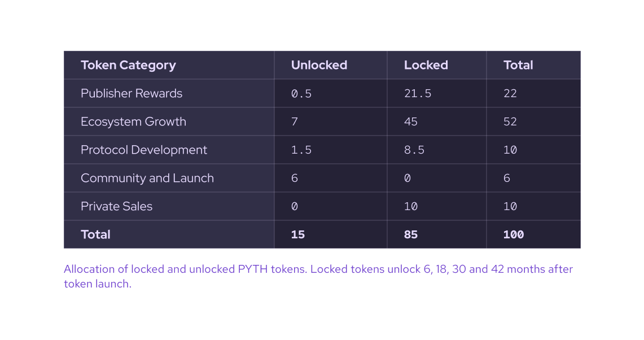Viewport: 644px width, 340px height.
Task: Click the Locked column header
Action: pos(426,65)
